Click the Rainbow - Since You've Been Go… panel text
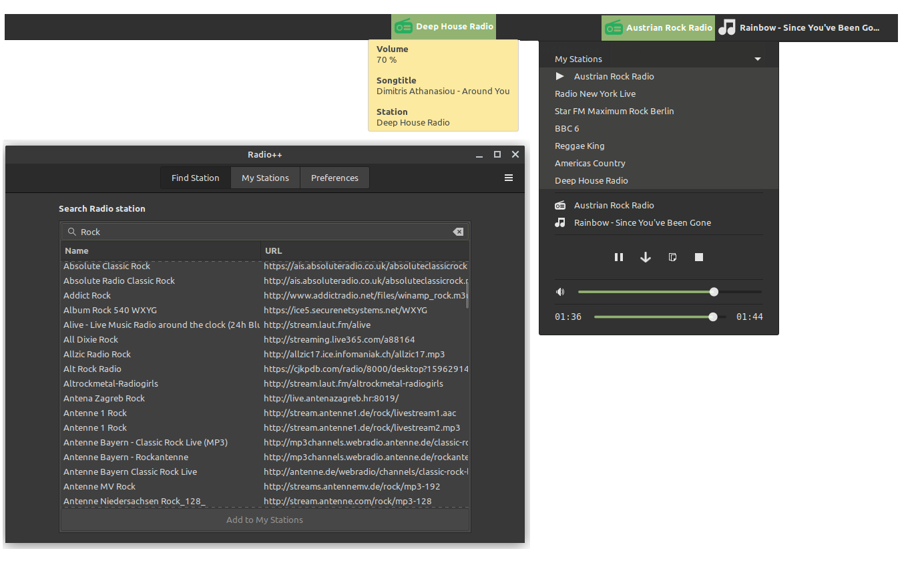 pyautogui.click(x=810, y=27)
